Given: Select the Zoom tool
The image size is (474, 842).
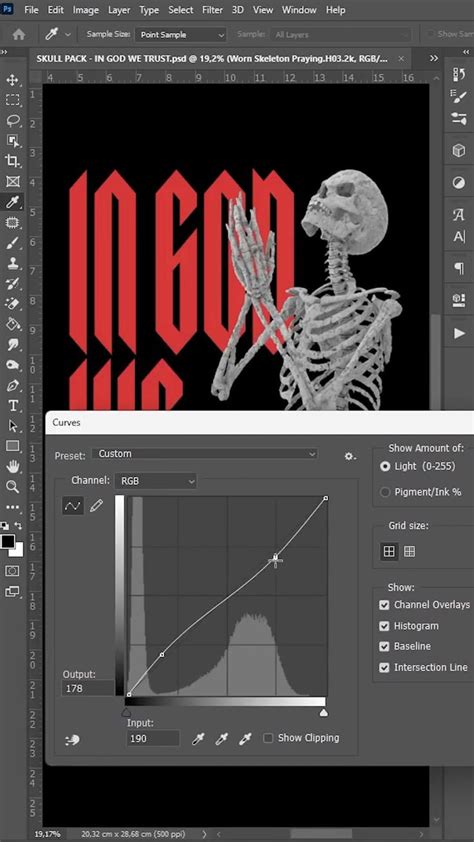Looking at the screenshot, I should pos(12,487).
